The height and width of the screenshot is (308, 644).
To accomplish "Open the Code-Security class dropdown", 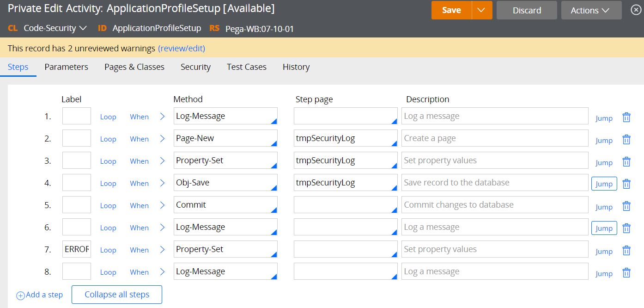I will (55, 28).
